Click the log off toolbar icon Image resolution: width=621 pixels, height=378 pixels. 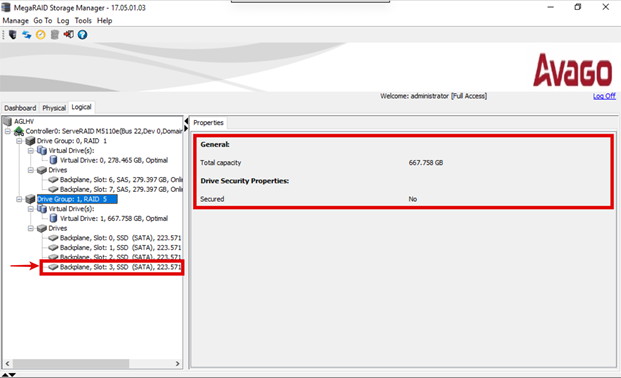point(69,35)
